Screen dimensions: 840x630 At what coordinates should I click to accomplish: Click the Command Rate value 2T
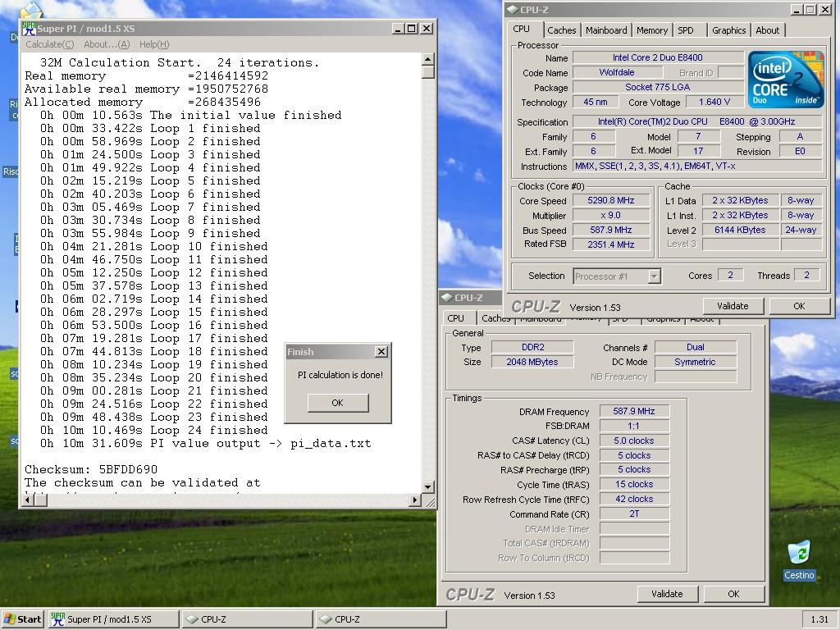point(634,514)
